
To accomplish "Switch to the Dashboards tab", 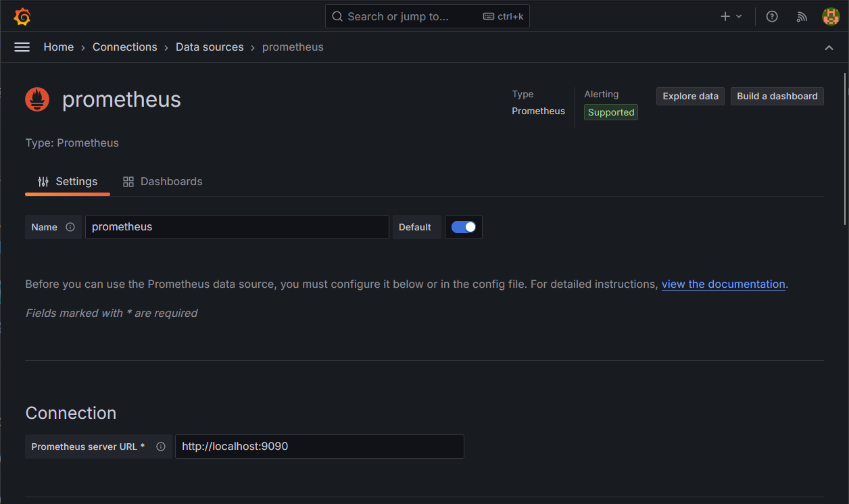I will 162,182.
